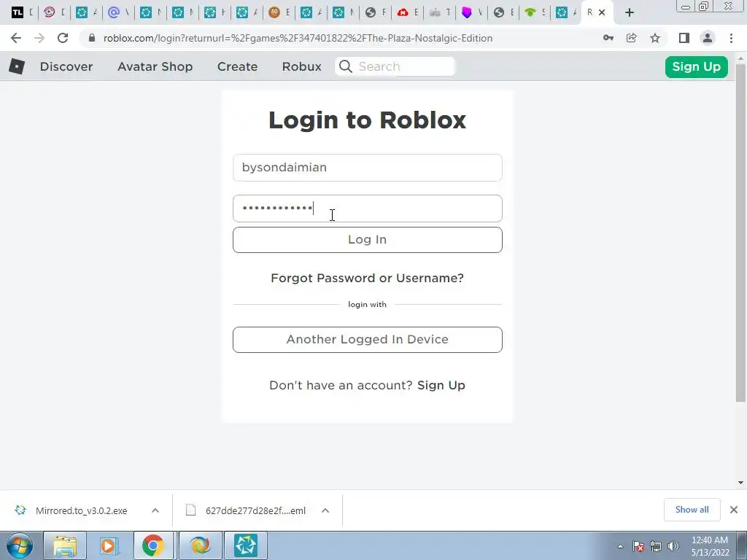Screen dimensions: 747x560
Task: Open network status tray icon
Action: pyautogui.click(x=656, y=546)
